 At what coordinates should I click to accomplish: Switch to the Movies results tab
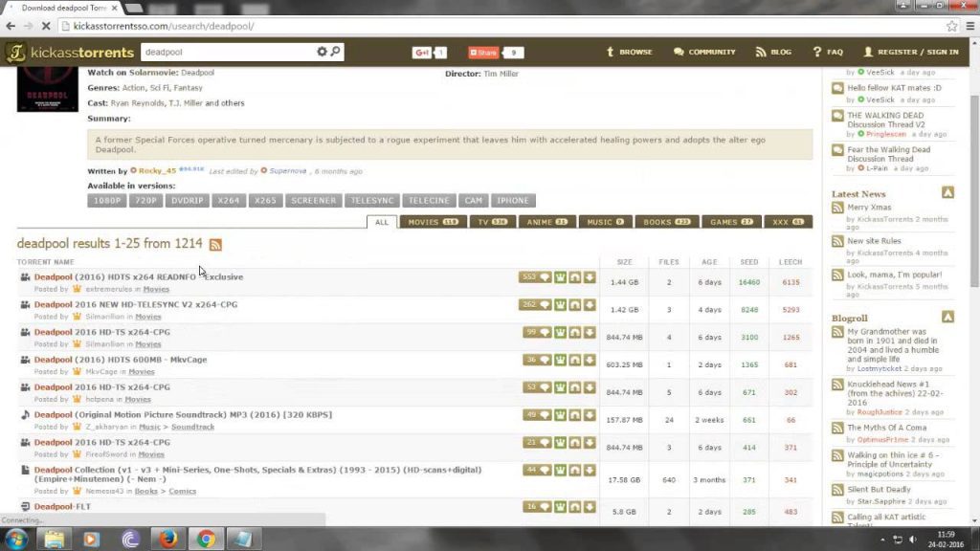click(x=433, y=222)
